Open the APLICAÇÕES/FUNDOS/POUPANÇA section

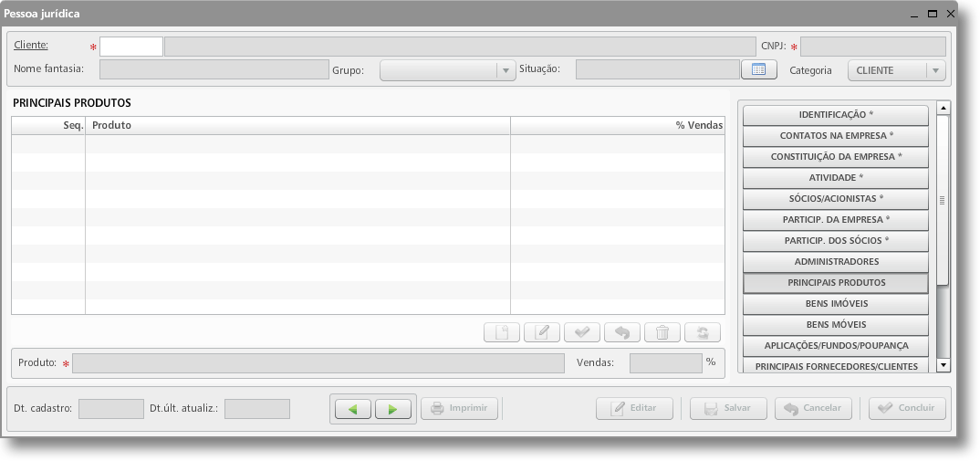coord(836,345)
